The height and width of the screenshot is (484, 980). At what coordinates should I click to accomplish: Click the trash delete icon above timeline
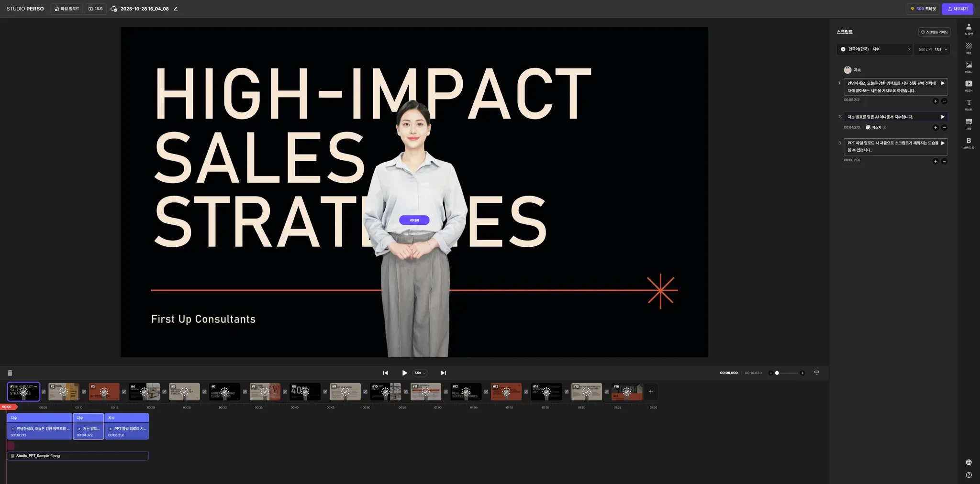point(10,373)
